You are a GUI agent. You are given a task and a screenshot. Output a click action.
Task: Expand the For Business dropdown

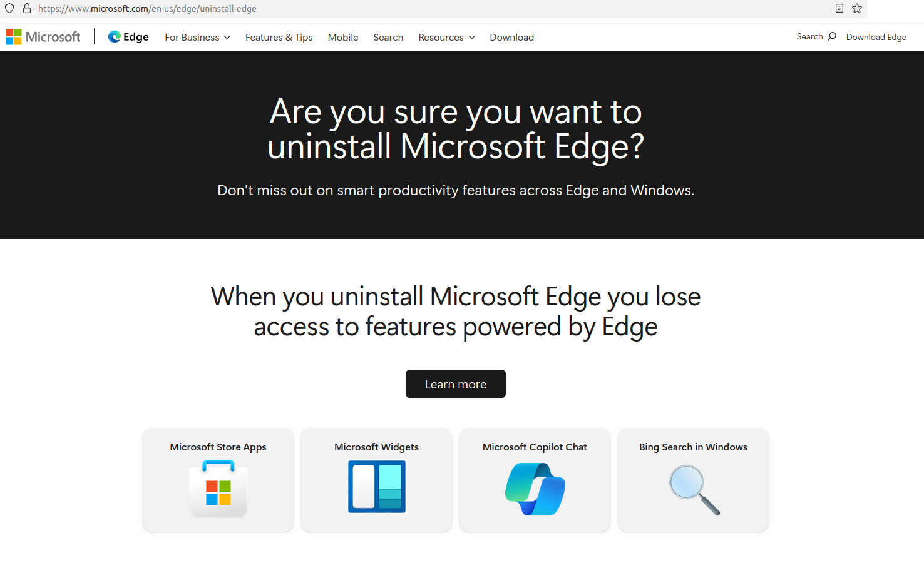point(198,38)
